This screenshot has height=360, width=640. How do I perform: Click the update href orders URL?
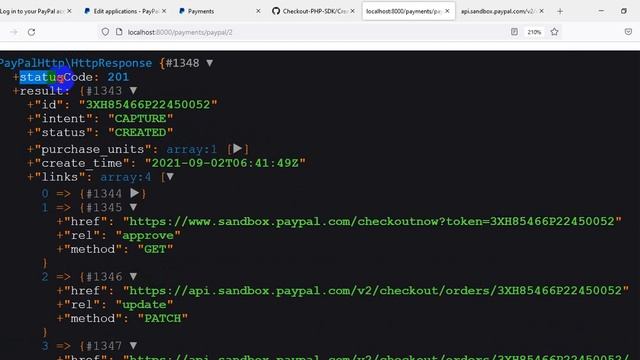pyautogui.click(x=376, y=291)
